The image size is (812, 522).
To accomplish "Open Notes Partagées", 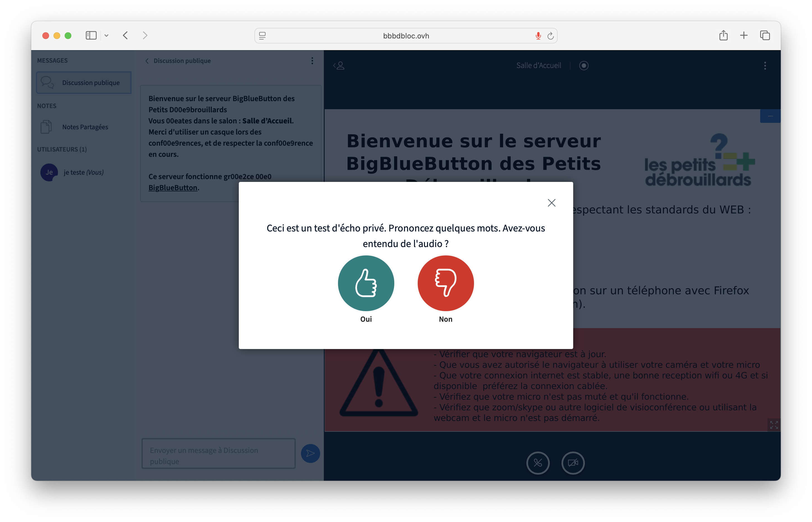I will (85, 127).
